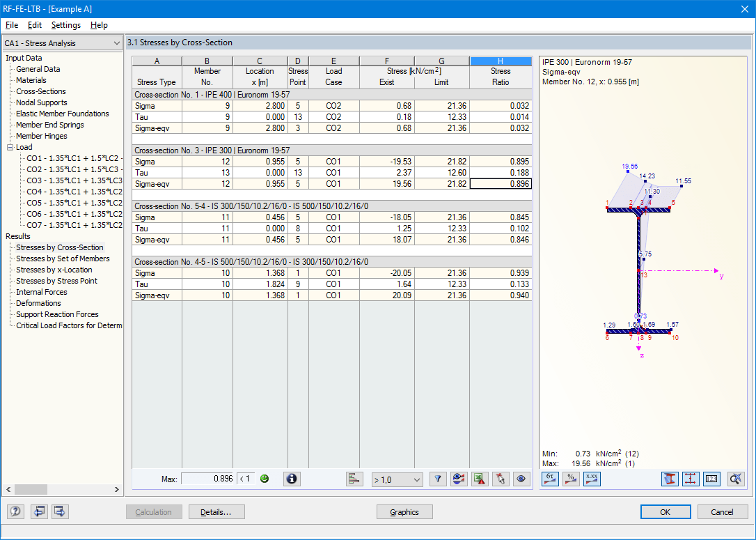Image resolution: width=756 pixels, height=540 pixels.
Task: Open the '> 1,0' ratio filter dropdown
Action: pyautogui.click(x=397, y=479)
